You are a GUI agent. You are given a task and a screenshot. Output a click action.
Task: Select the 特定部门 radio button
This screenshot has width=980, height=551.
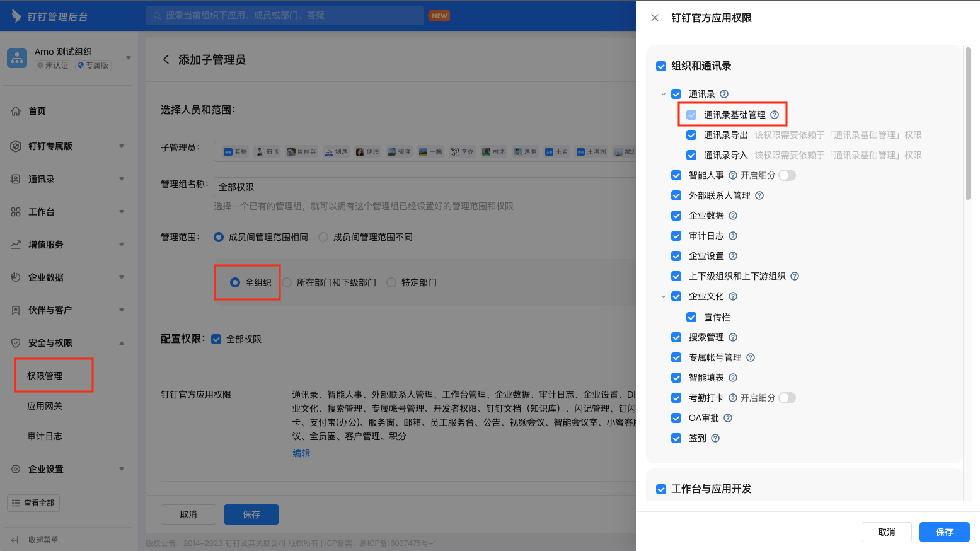(391, 282)
